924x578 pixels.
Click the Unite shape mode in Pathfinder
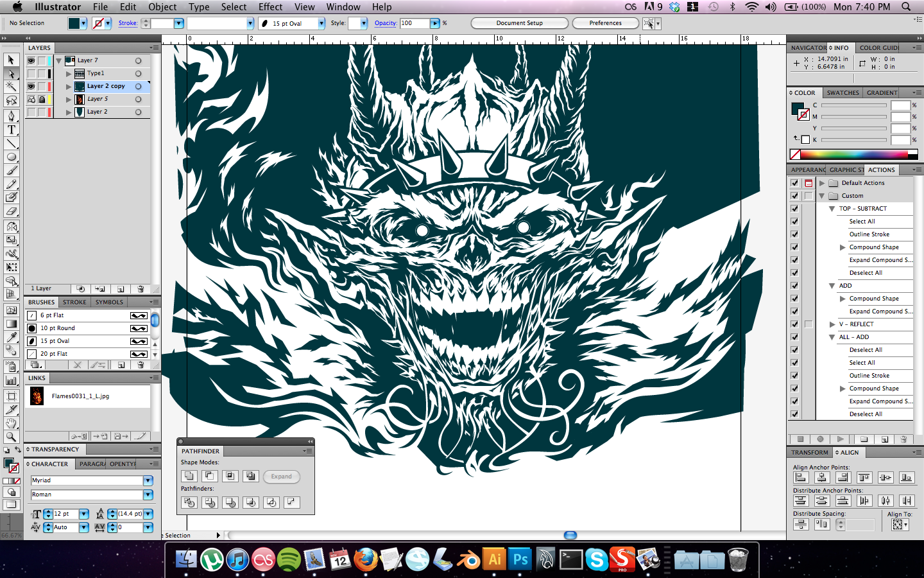click(x=189, y=476)
